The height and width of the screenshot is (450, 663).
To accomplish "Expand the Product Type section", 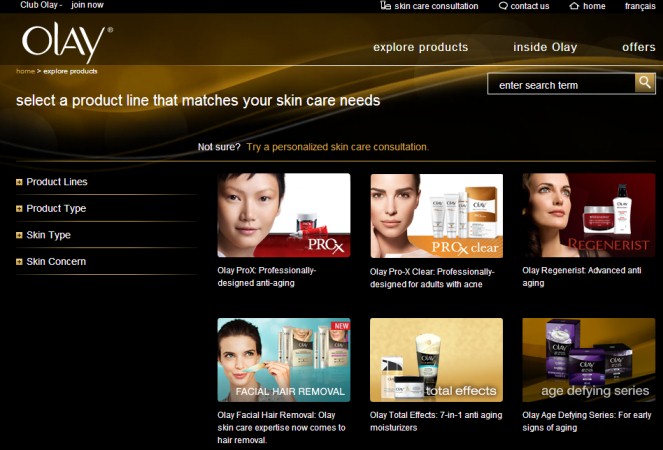I will tap(51, 209).
